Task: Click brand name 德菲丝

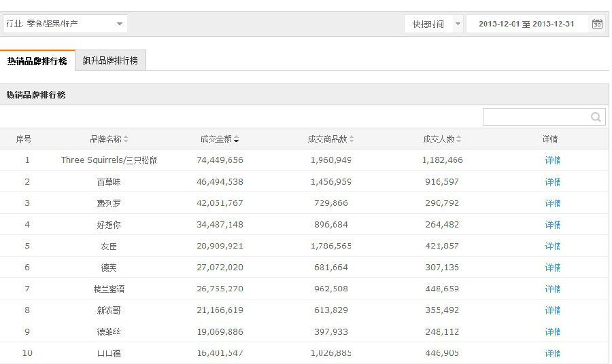Action: tap(109, 332)
